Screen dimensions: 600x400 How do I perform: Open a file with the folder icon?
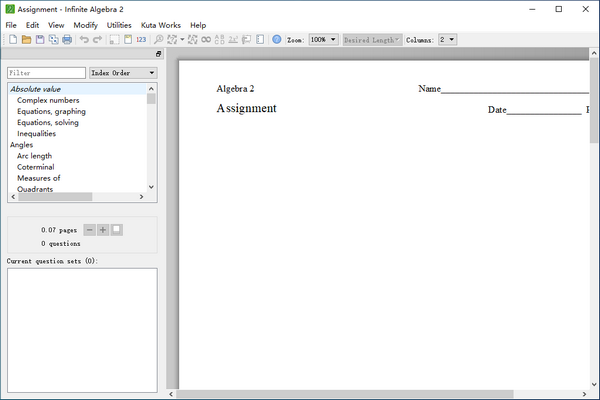click(27, 40)
